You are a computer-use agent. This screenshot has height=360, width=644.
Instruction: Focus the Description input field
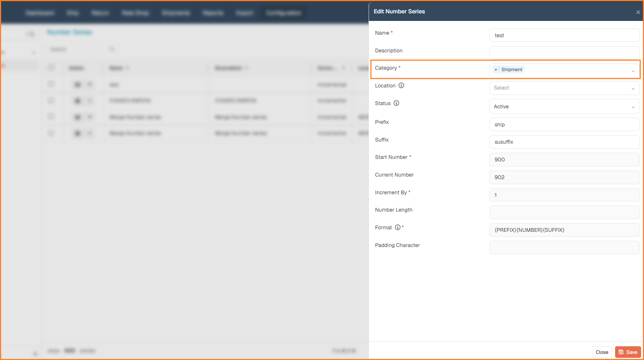(x=564, y=53)
